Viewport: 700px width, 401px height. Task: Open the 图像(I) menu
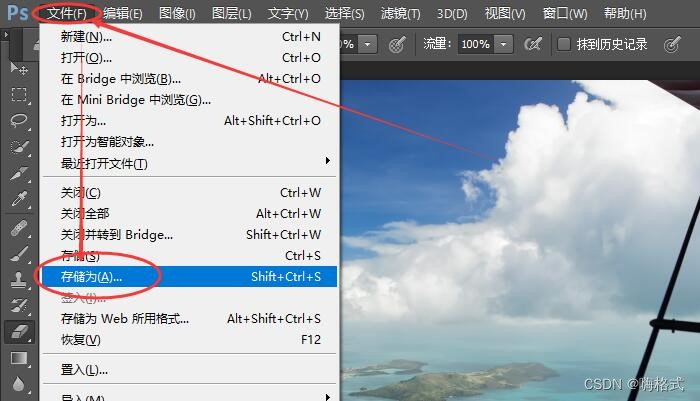177,13
